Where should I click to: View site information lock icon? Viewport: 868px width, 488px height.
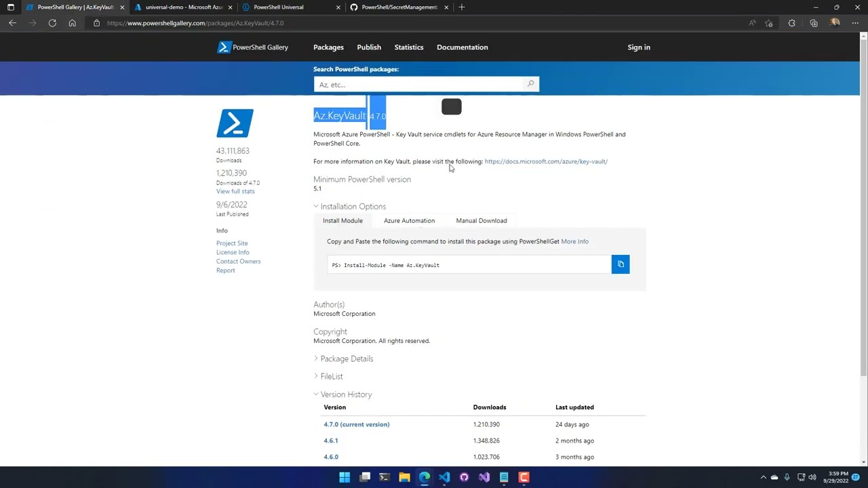(96, 23)
